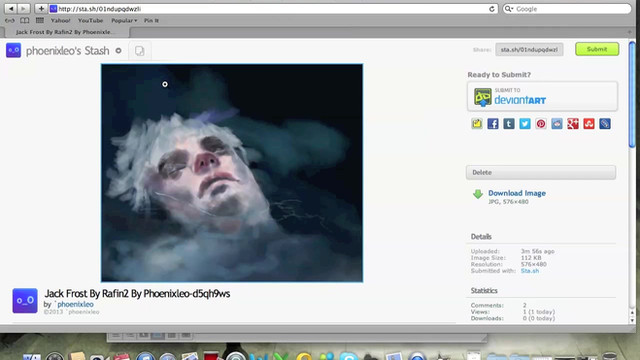The image size is (640, 360).
Task: Click phoenixleo's Stash heading
Action: [x=67, y=51]
